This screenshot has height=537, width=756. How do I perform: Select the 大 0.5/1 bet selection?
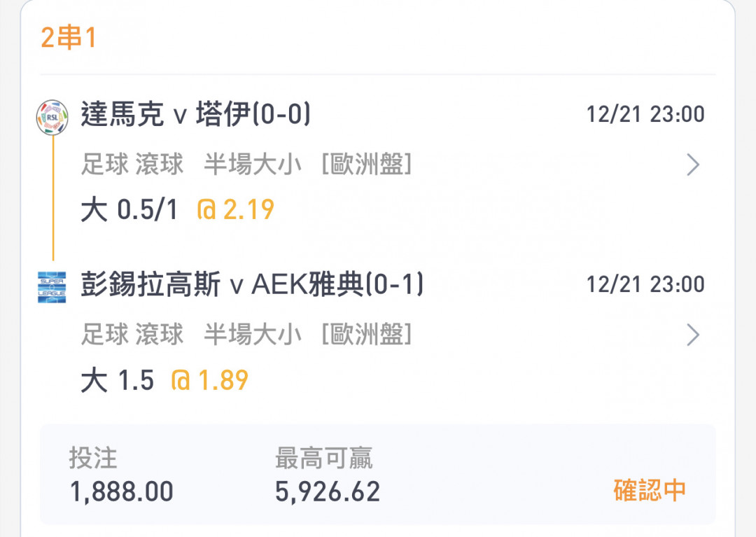[x=129, y=210]
